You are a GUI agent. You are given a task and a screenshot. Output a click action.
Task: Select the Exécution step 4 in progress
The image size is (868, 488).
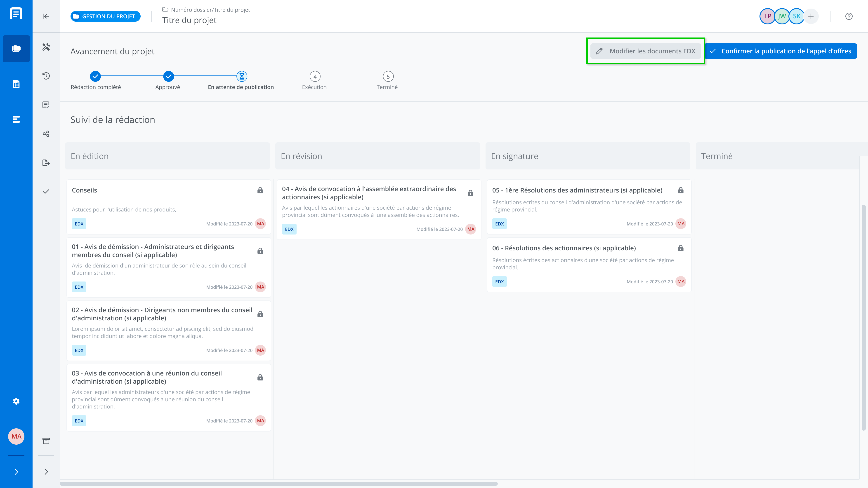click(x=315, y=76)
